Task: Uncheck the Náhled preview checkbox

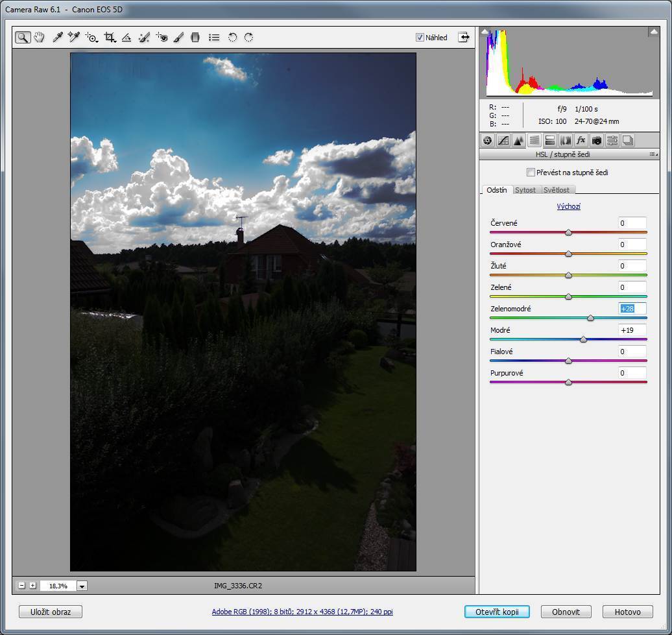Action: pyautogui.click(x=420, y=38)
